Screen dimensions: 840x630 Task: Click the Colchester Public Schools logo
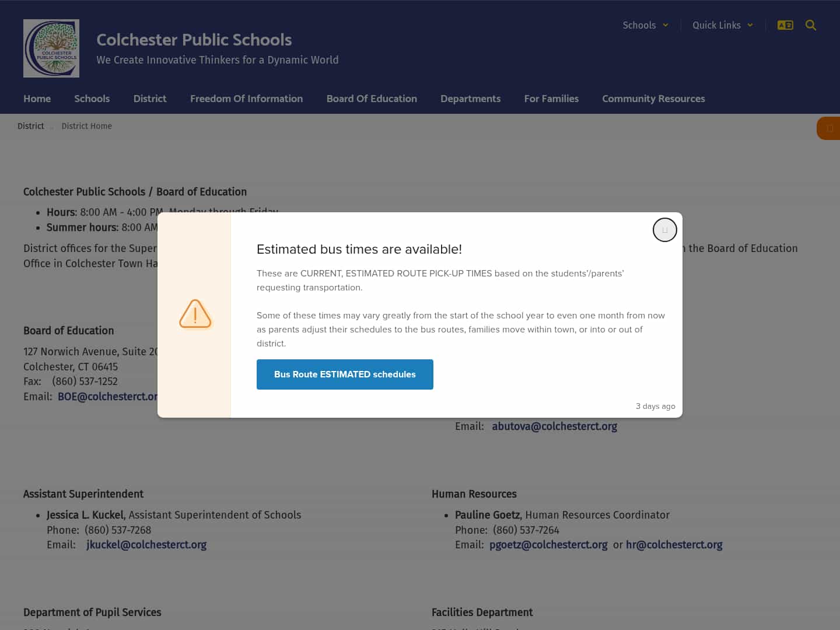pyautogui.click(x=51, y=48)
